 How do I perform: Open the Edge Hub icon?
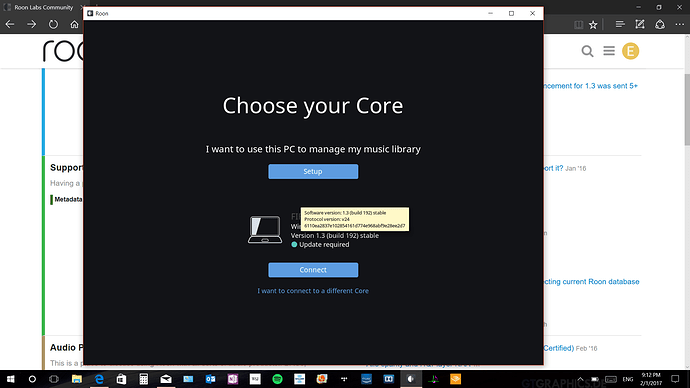(x=620, y=24)
